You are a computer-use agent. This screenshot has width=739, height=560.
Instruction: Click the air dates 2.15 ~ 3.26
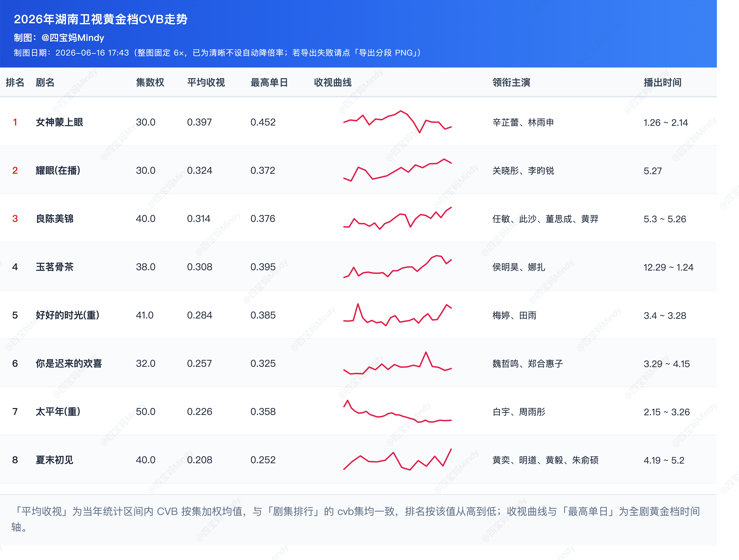[x=667, y=412]
